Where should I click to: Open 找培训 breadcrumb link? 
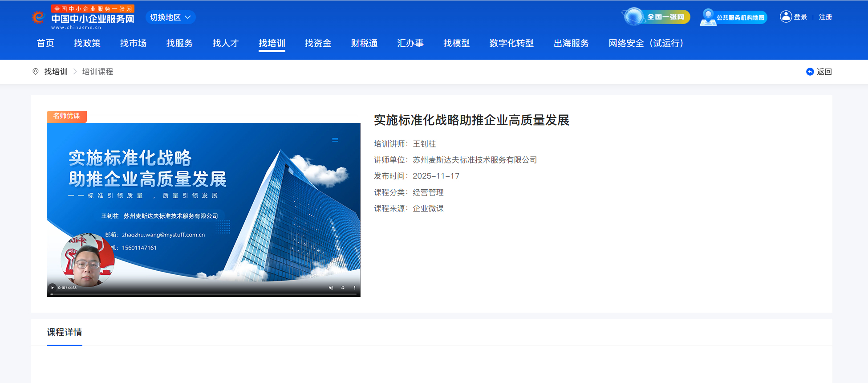click(x=56, y=72)
